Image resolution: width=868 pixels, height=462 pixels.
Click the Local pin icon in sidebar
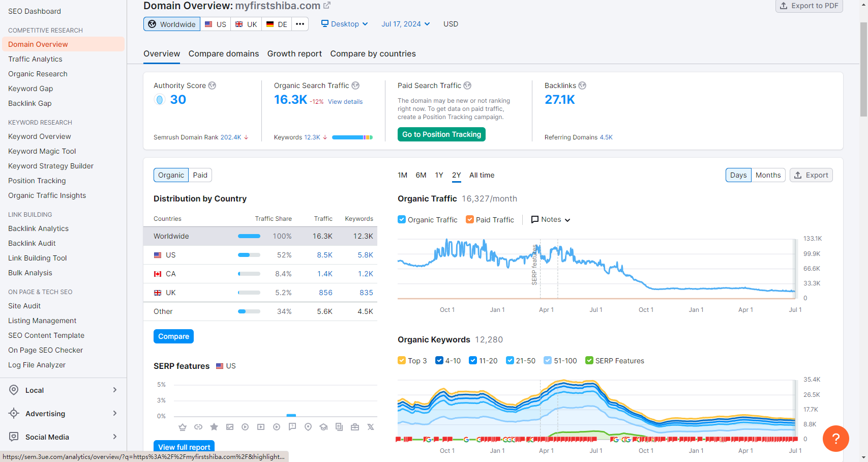14,390
